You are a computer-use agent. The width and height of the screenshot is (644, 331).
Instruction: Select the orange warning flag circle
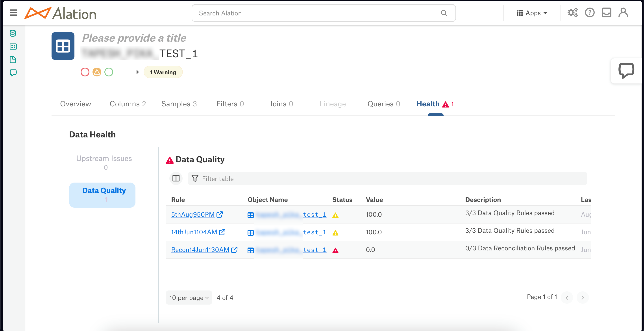(x=97, y=72)
